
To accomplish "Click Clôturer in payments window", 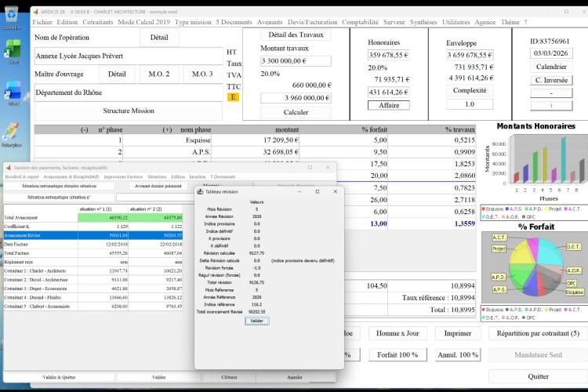I will [x=229, y=377].
